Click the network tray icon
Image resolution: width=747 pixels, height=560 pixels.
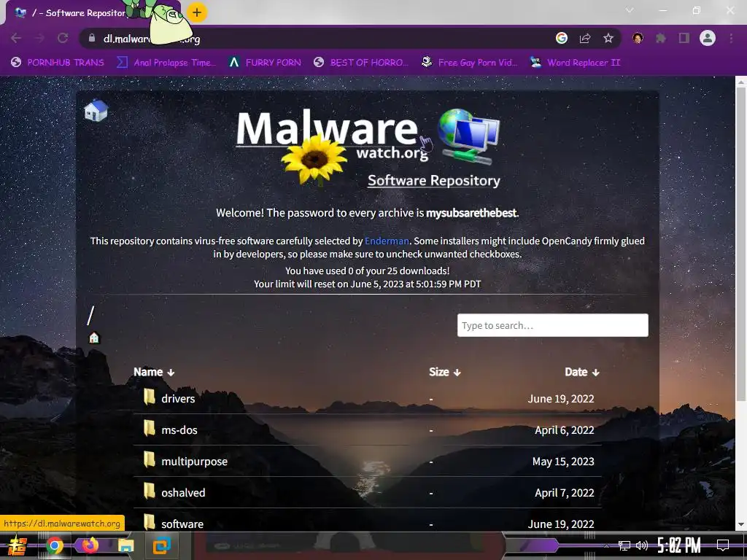pos(624,545)
